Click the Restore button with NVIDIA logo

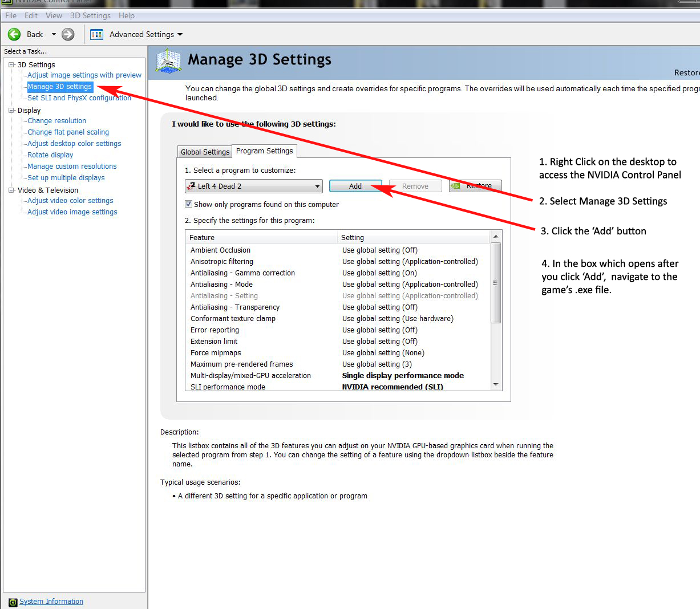475,186
